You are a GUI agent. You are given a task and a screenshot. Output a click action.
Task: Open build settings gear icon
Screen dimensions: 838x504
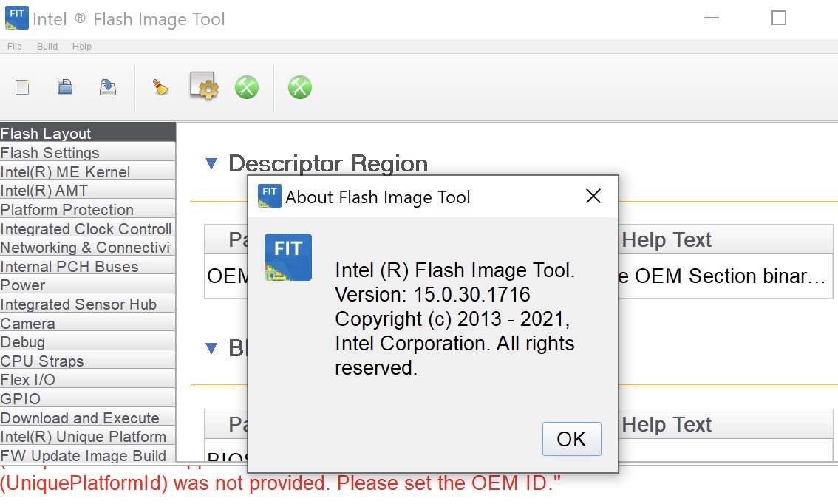point(204,87)
